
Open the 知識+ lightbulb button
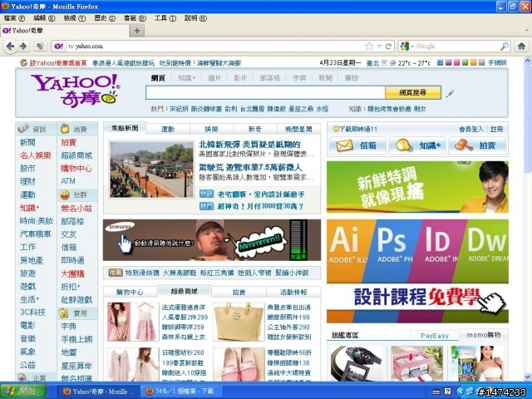(417, 145)
